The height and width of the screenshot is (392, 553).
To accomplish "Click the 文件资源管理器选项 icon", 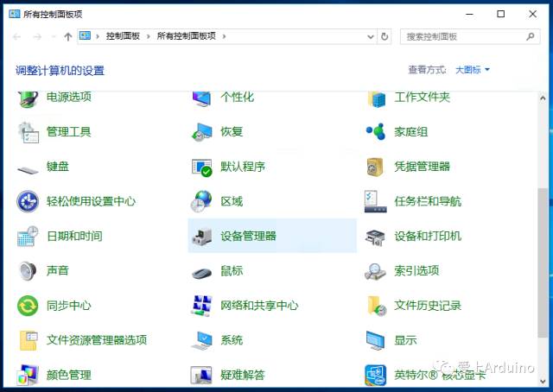I will pyautogui.click(x=29, y=340).
